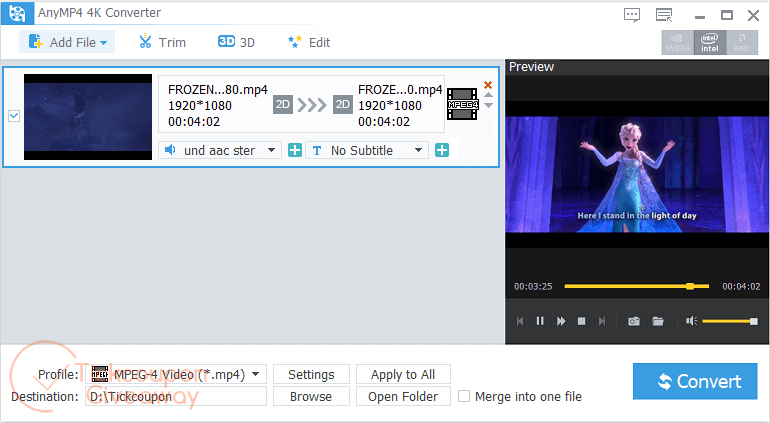Image resolution: width=770 pixels, height=423 pixels.
Task: Add a subtitle with plus button
Action: (442, 150)
